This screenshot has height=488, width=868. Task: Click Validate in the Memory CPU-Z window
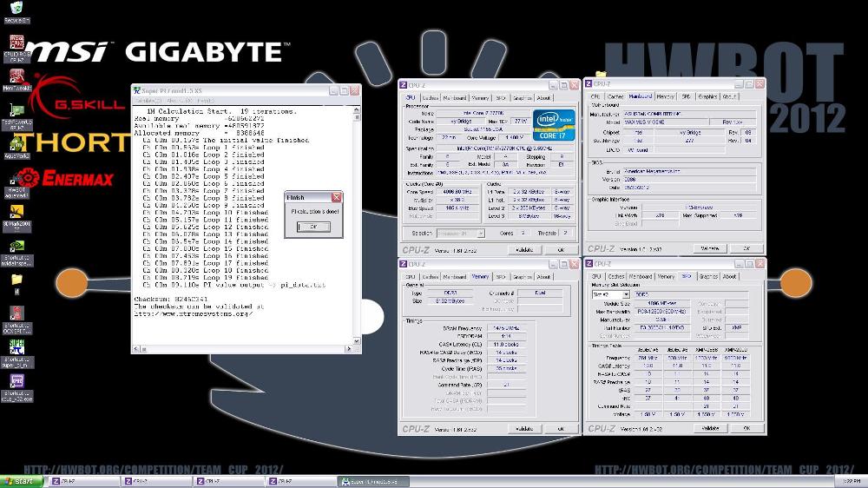(x=524, y=429)
